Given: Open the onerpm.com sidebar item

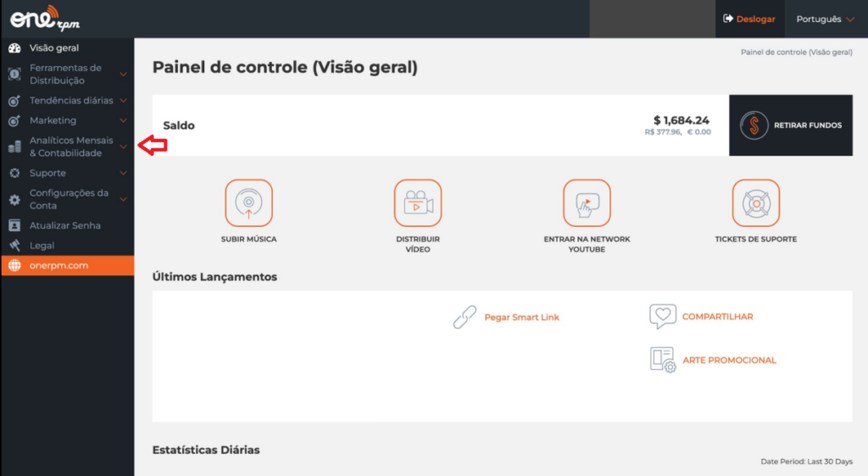Looking at the screenshot, I should [x=67, y=265].
